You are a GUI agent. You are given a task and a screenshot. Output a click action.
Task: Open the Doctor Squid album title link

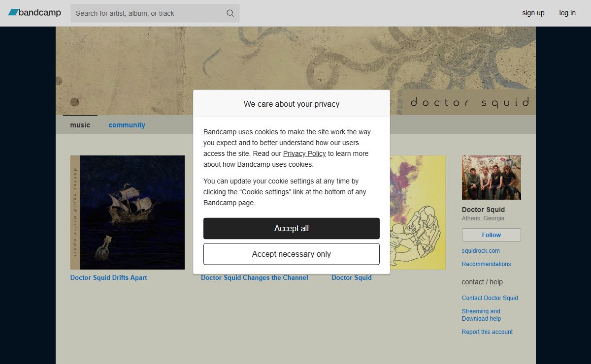click(352, 277)
